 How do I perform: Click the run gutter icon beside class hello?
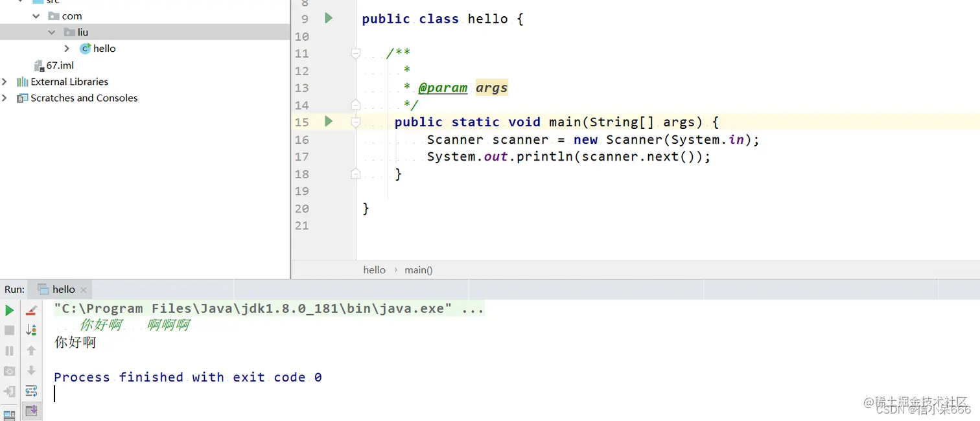[x=329, y=18]
